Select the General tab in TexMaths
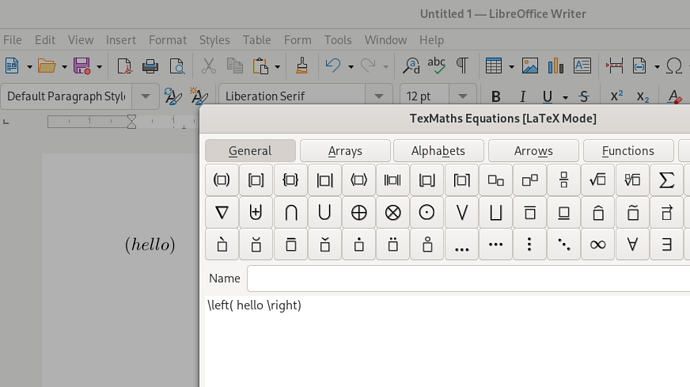 [x=250, y=151]
